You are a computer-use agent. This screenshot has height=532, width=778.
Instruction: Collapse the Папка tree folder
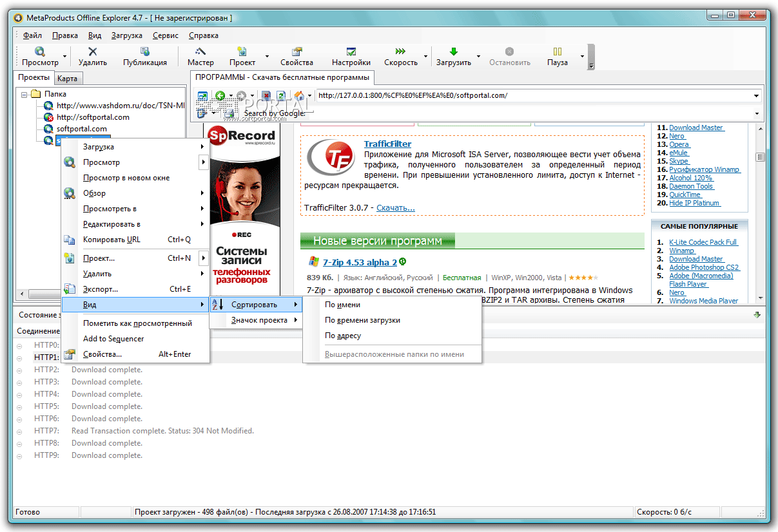pos(24,94)
